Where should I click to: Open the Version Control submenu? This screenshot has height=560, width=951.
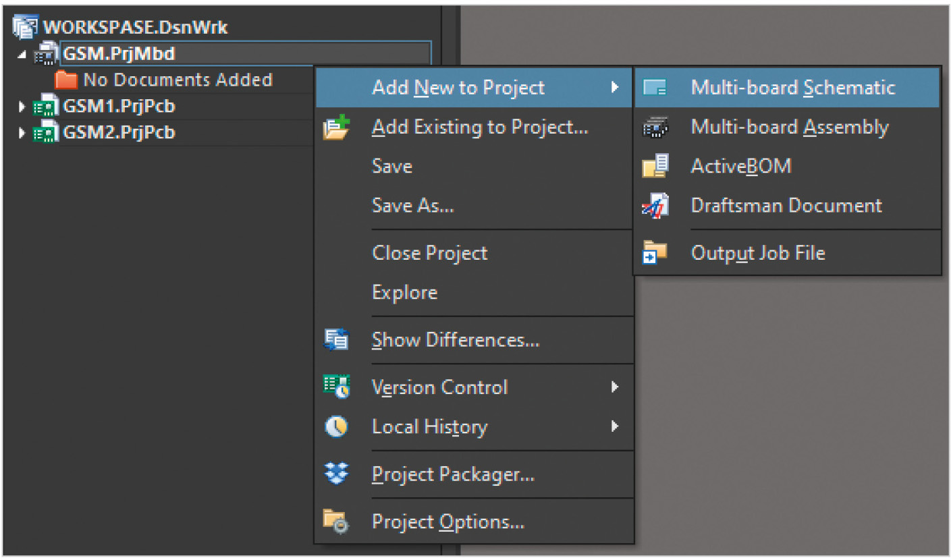tap(439, 387)
